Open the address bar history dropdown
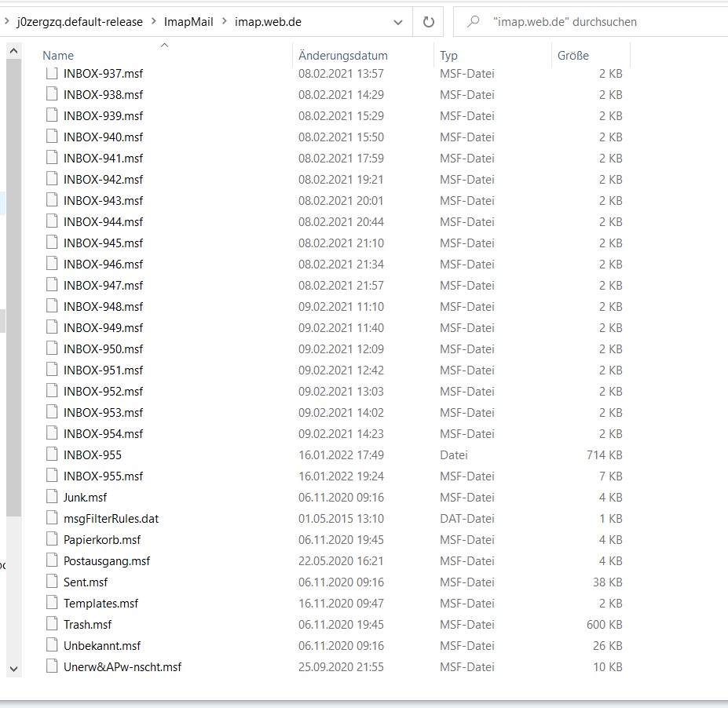 click(399, 22)
